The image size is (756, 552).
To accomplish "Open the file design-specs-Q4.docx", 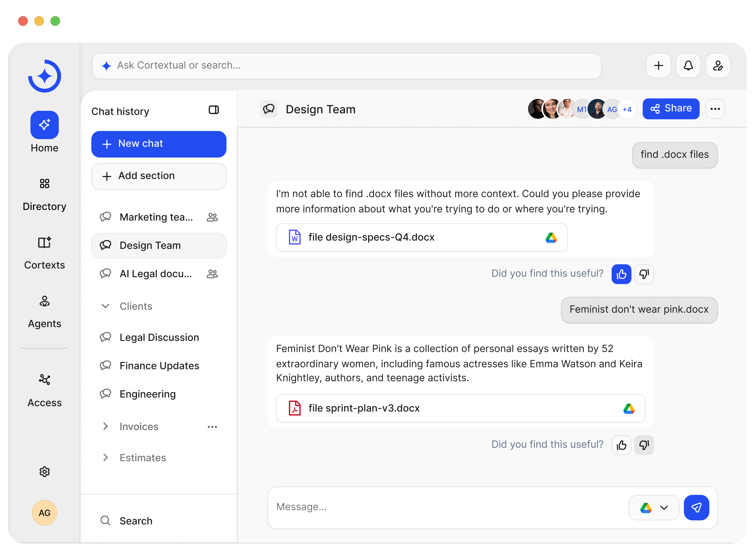I will point(422,237).
